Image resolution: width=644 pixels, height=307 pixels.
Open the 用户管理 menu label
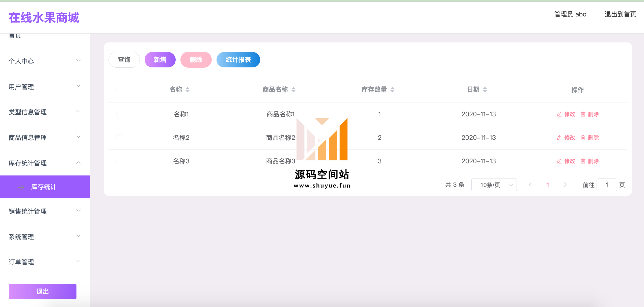pyautogui.click(x=21, y=87)
